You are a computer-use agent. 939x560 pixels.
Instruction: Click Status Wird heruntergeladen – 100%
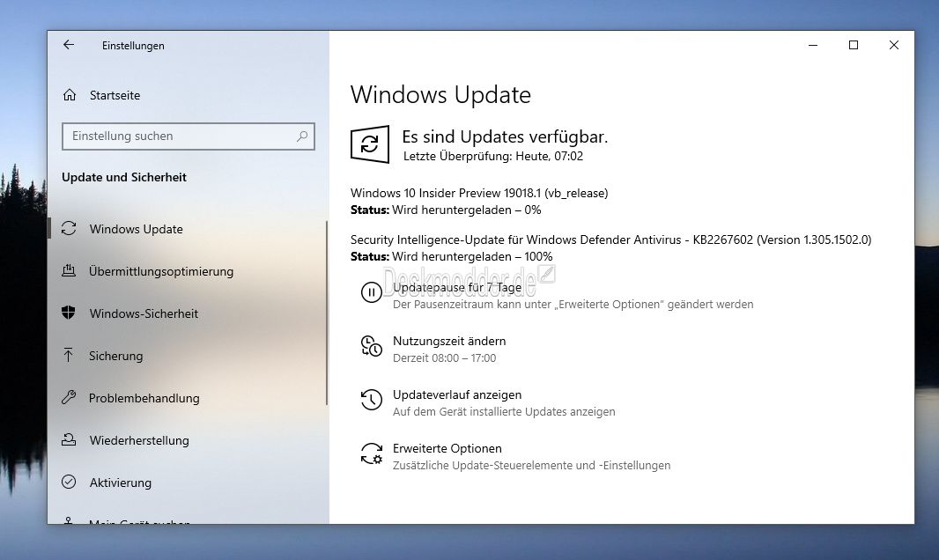pos(452,257)
